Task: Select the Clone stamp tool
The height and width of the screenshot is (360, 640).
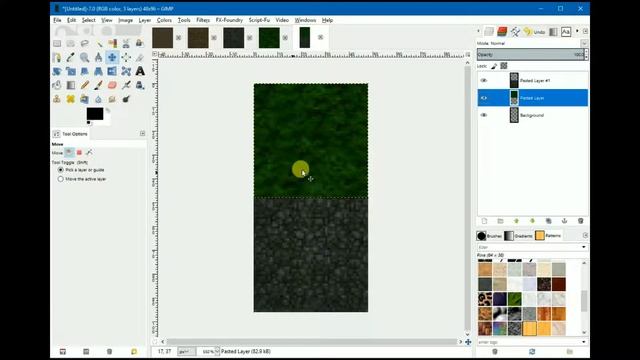Action: pos(57,99)
